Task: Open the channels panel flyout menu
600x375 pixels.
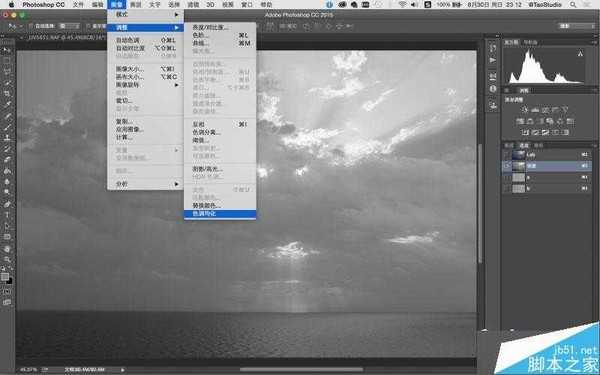Action: (x=594, y=145)
